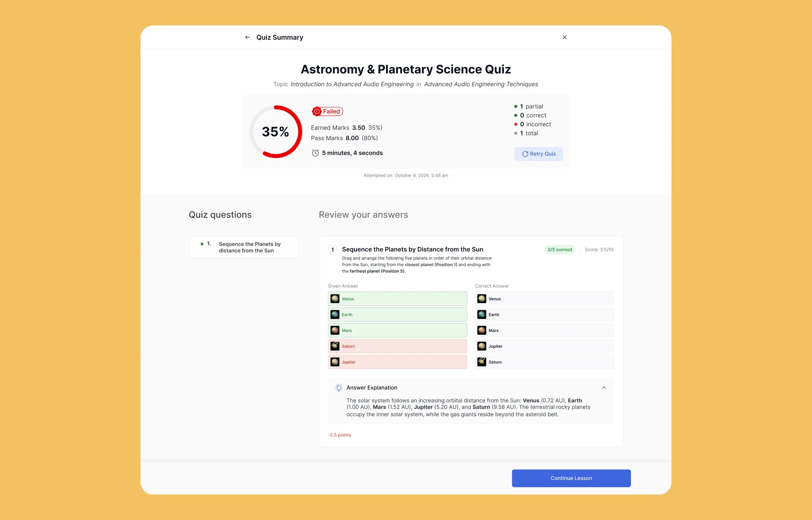Select question 1 in the Quiz questions list
The height and width of the screenshot is (520, 812).
(244, 247)
